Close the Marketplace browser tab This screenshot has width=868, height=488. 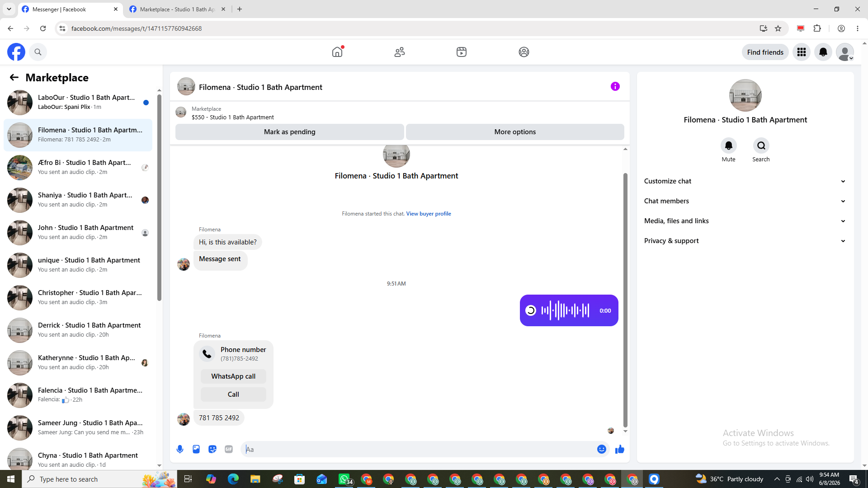pyautogui.click(x=223, y=9)
